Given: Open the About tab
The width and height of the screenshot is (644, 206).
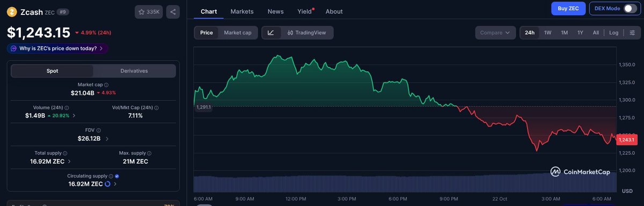Looking at the screenshot, I should [334, 11].
